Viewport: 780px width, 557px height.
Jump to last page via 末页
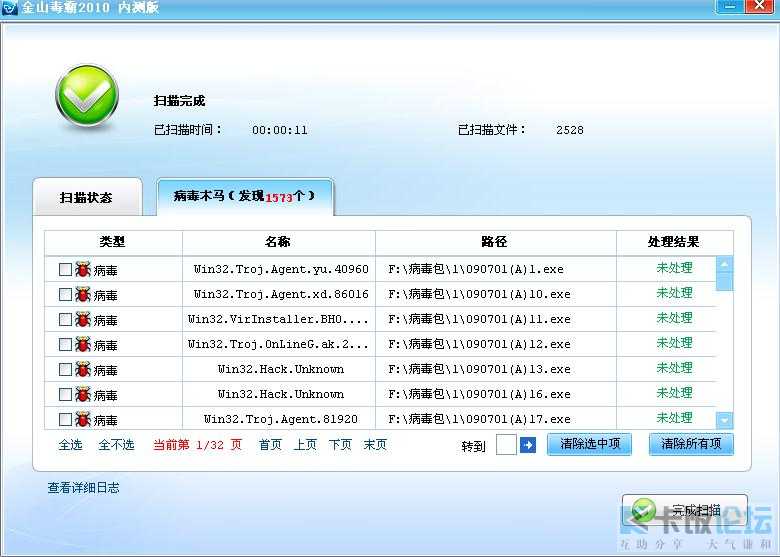point(375,445)
